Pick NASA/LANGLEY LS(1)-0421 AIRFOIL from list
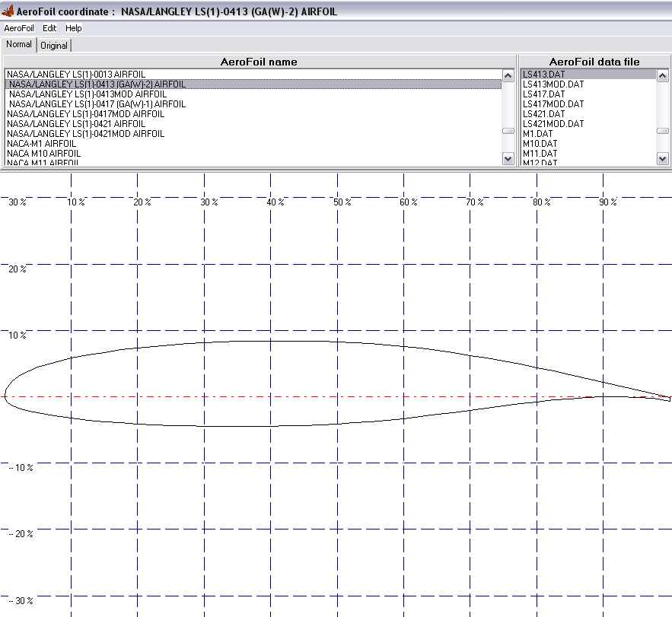This screenshot has height=617, width=672. pyautogui.click(x=76, y=124)
